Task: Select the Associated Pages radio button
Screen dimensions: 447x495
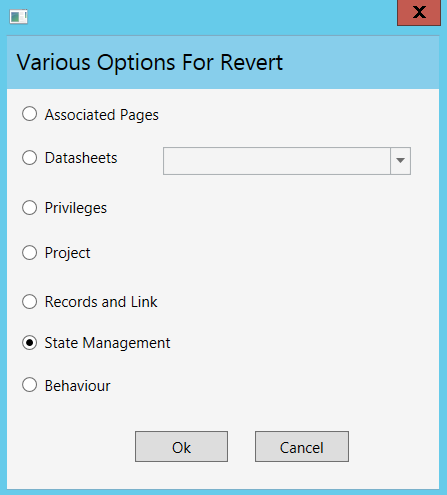Action: (x=30, y=114)
